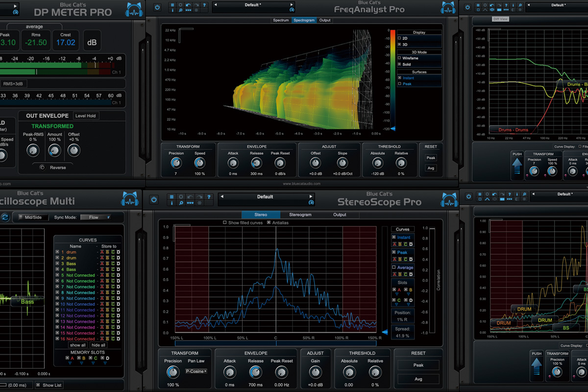Select previous preset in StereoScope Pro
The width and height of the screenshot is (588, 392).
coord(222,196)
